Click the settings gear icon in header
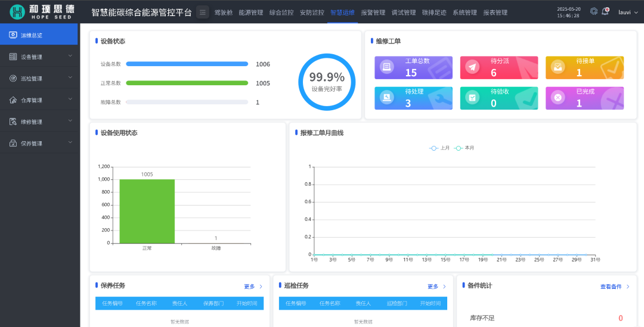Screen dimensions: 644x327 (593, 11)
